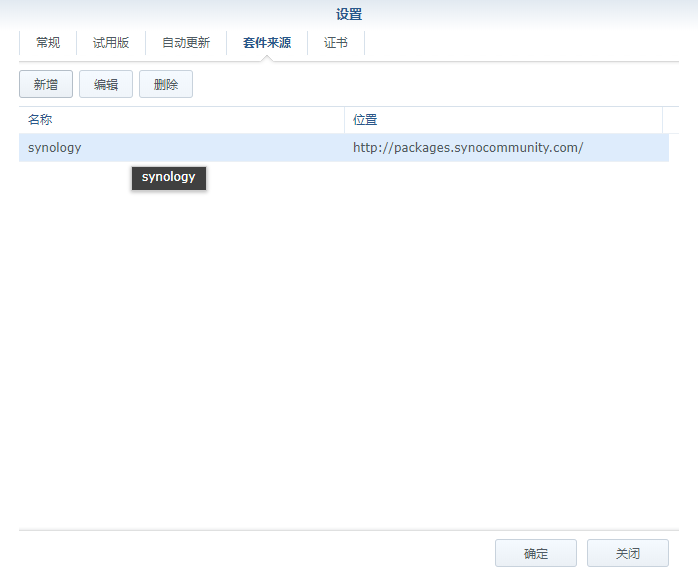
Task: Sort by the 名称 column header
Action: 182,120
